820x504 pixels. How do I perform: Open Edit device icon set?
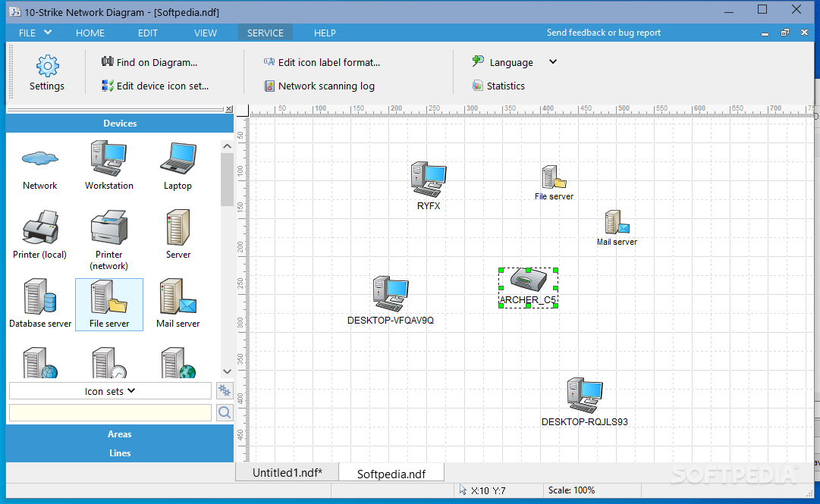tap(156, 86)
